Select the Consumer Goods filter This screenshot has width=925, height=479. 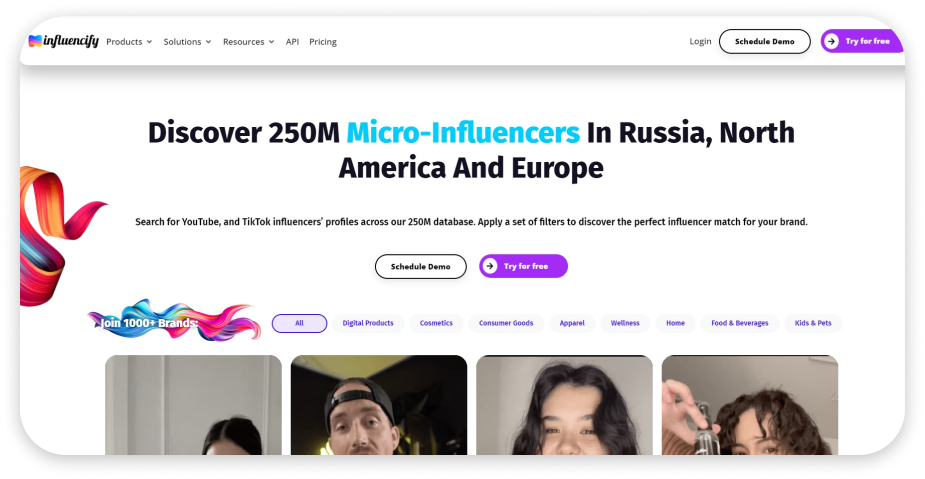pos(506,323)
